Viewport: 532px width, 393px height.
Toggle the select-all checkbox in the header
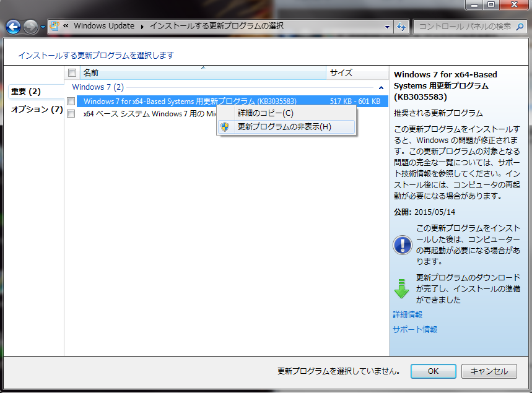pos(72,72)
